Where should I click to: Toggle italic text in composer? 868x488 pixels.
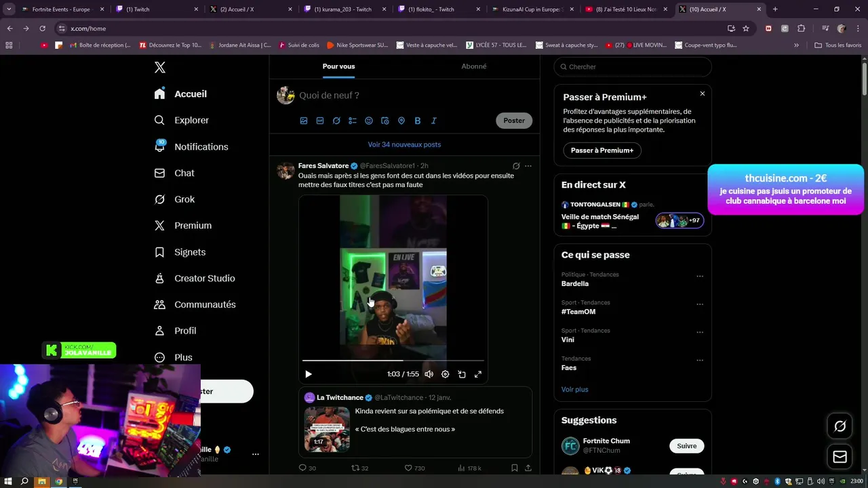(434, 121)
